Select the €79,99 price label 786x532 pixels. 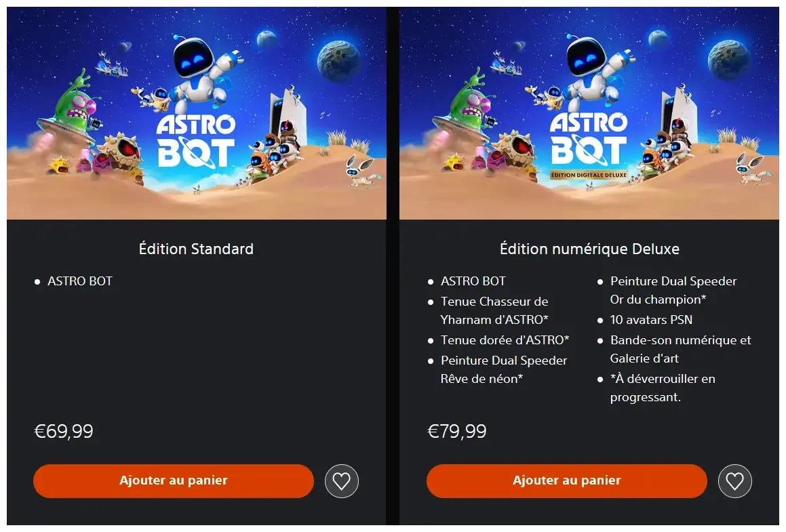click(x=456, y=431)
